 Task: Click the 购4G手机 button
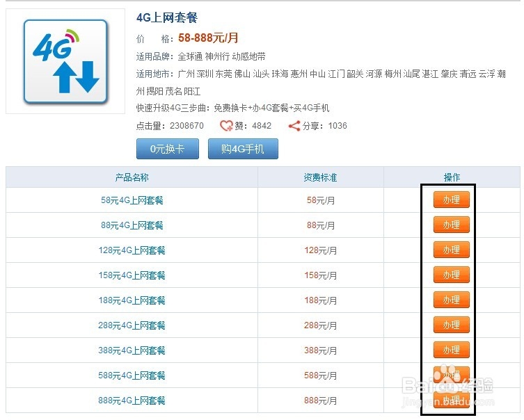243,149
